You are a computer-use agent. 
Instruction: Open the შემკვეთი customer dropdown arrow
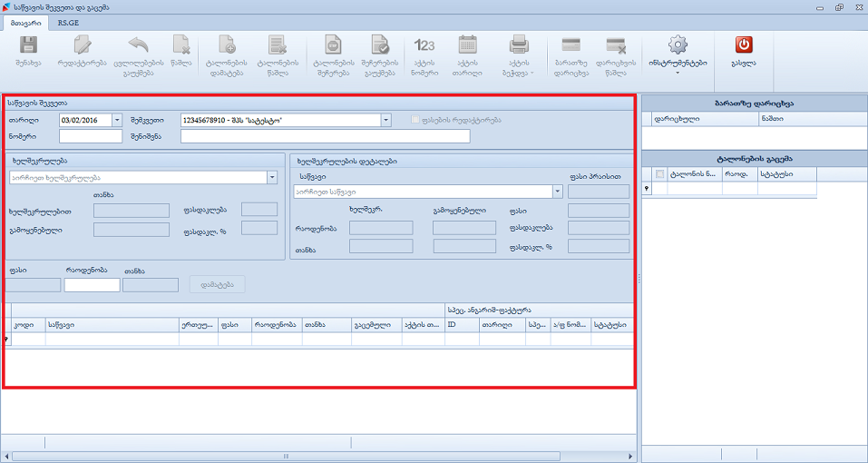[385, 120]
